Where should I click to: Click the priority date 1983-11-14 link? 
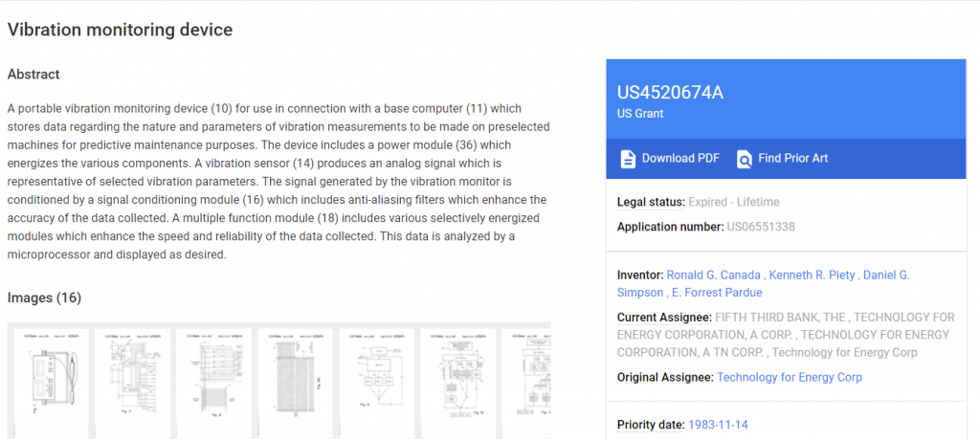[718, 426]
